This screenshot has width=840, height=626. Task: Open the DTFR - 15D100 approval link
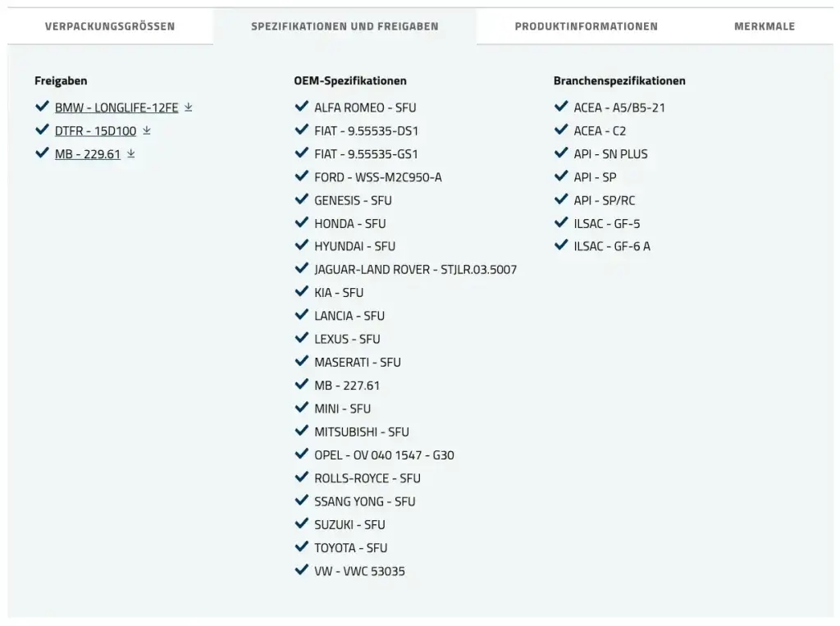point(95,130)
